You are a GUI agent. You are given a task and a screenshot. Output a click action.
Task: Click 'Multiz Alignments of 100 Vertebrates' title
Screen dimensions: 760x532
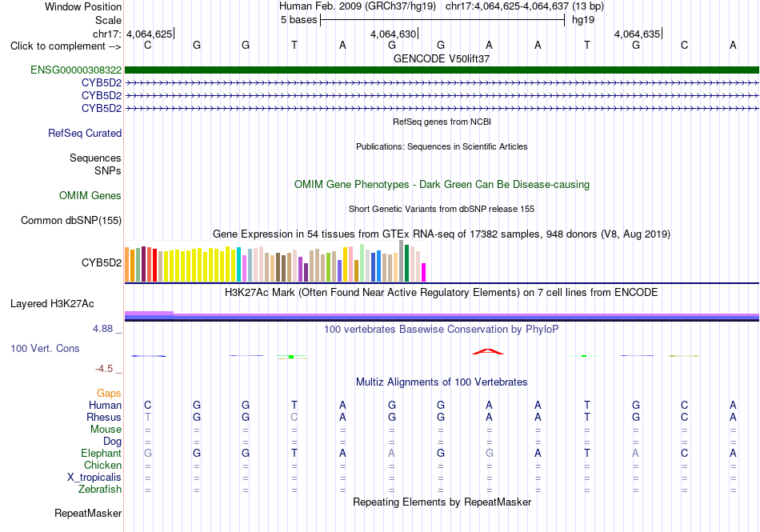pos(442,382)
